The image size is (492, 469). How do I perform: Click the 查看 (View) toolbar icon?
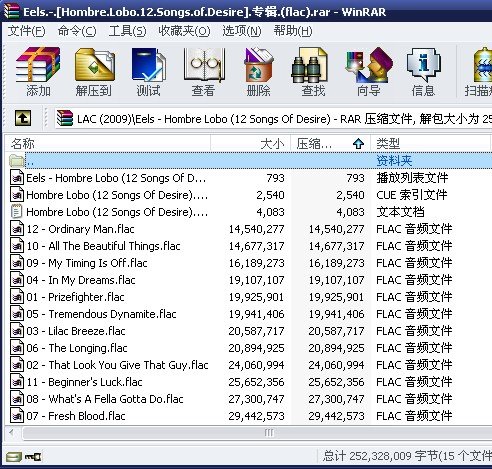pyautogui.click(x=204, y=65)
